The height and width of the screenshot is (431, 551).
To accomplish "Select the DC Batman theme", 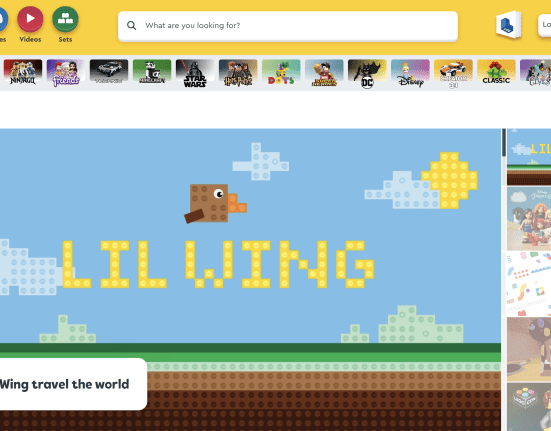I will pyautogui.click(x=367, y=73).
